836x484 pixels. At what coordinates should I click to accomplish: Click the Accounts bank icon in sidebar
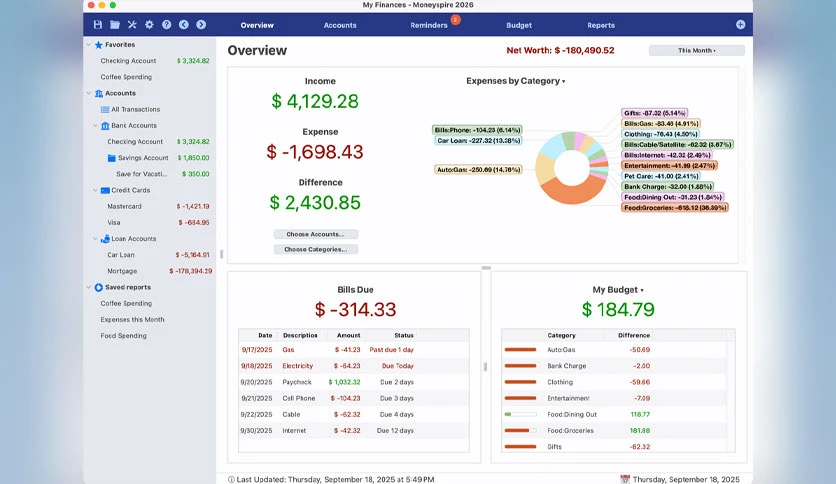pyautogui.click(x=99, y=93)
